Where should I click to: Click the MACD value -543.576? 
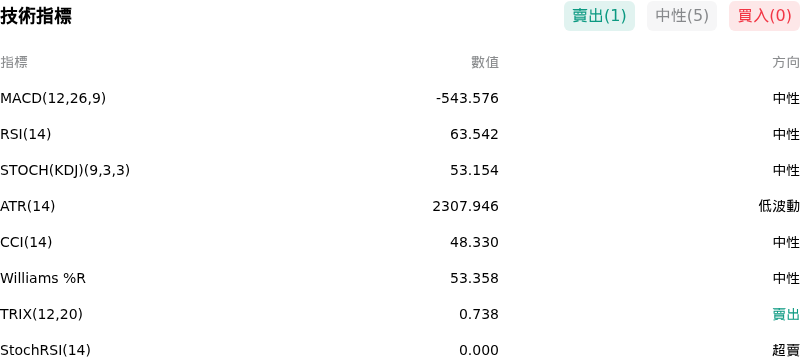click(467, 98)
